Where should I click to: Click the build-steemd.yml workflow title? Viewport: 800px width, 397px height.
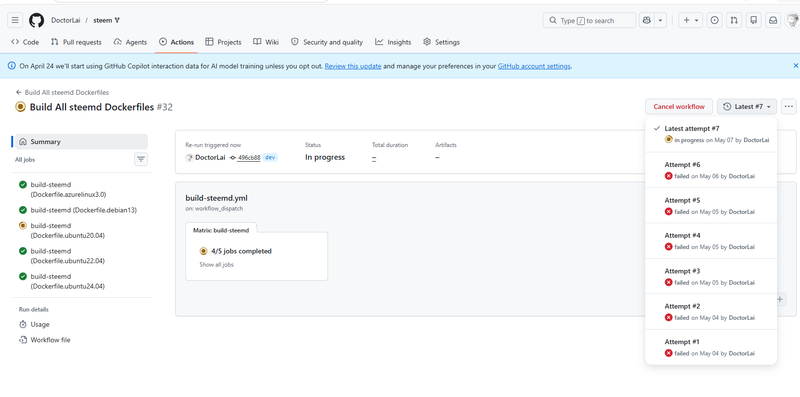point(216,198)
